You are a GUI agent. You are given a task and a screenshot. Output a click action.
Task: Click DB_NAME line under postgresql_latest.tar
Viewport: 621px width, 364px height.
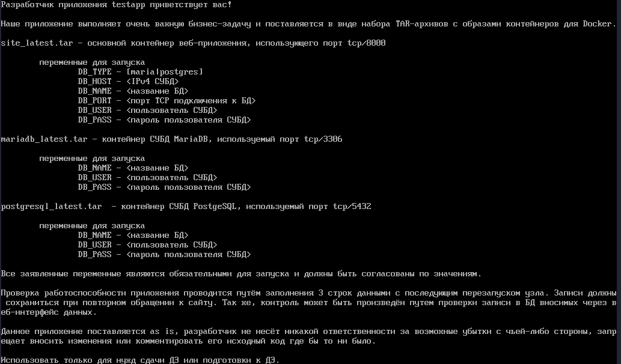click(x=133, y=235)
